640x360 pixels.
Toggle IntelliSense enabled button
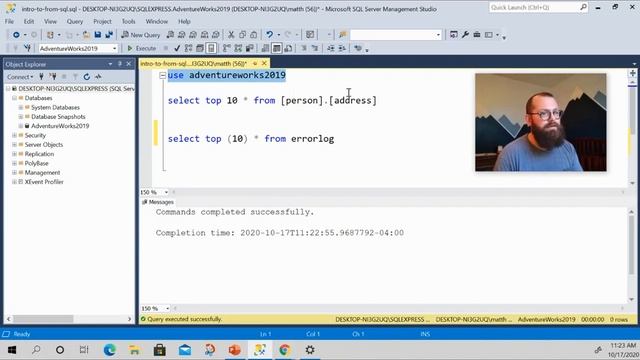click(211, 48)
